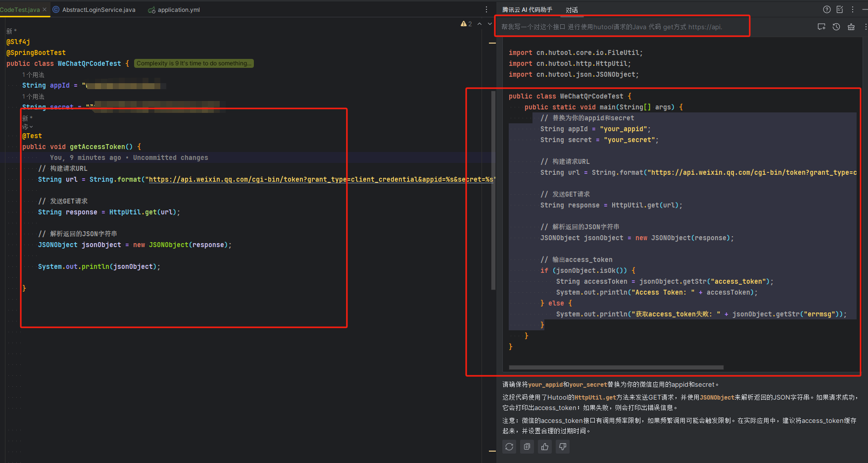Switch to application.yml tab
Screen dimensions: 868x463
tap(178, 9)
